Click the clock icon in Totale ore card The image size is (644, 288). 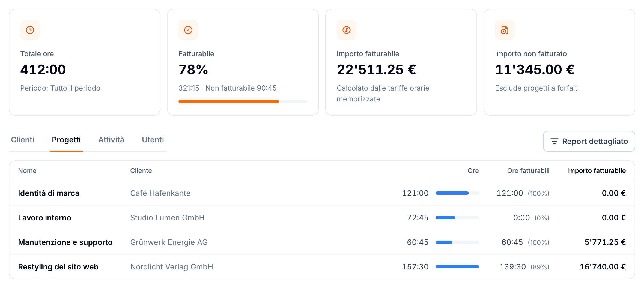coord(30,30)
